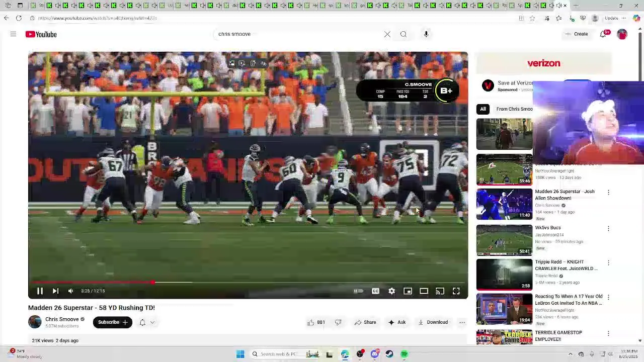Viewport: 644px width, 362px height.
Task: Start voice search with the microphone
Action: click(426, 34)
